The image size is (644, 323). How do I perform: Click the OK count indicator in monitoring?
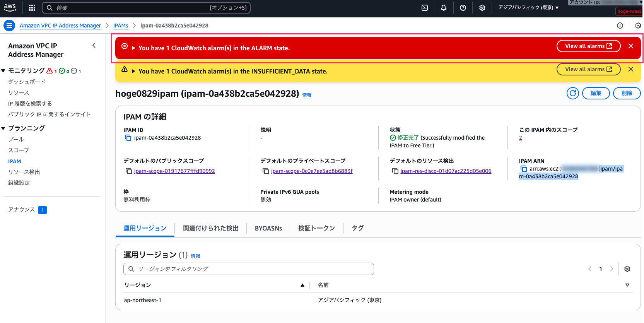[x=64, y=71]
